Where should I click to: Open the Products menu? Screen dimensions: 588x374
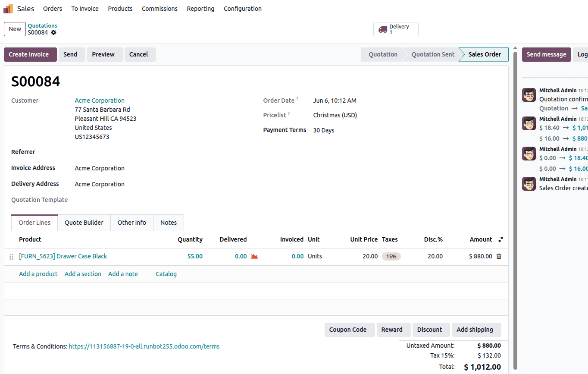tap(120, 9)
